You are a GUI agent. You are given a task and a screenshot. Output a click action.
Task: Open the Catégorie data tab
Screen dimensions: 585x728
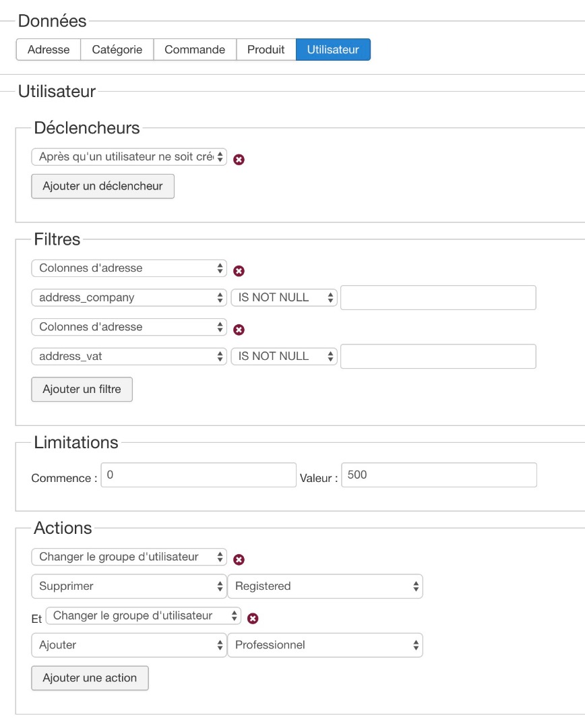point(117,50)
